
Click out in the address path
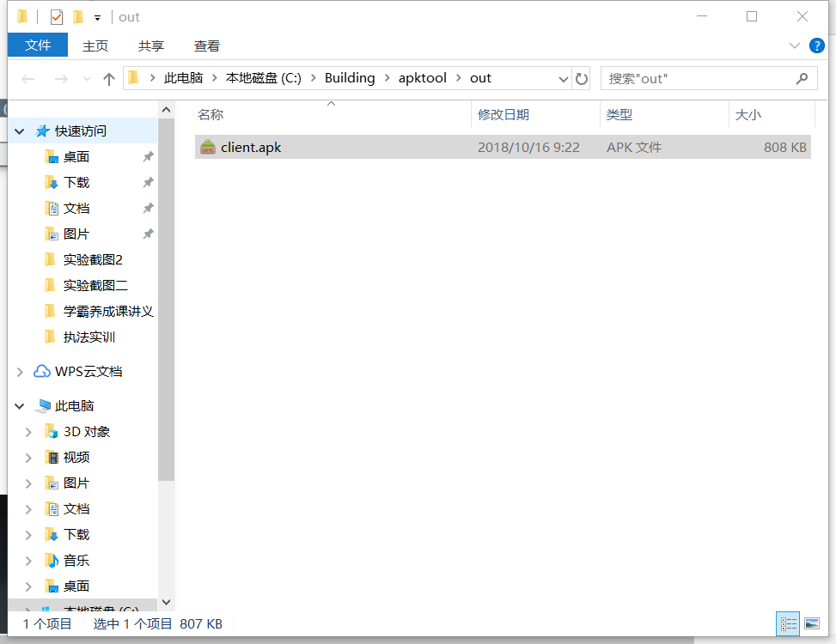(480, 78)
